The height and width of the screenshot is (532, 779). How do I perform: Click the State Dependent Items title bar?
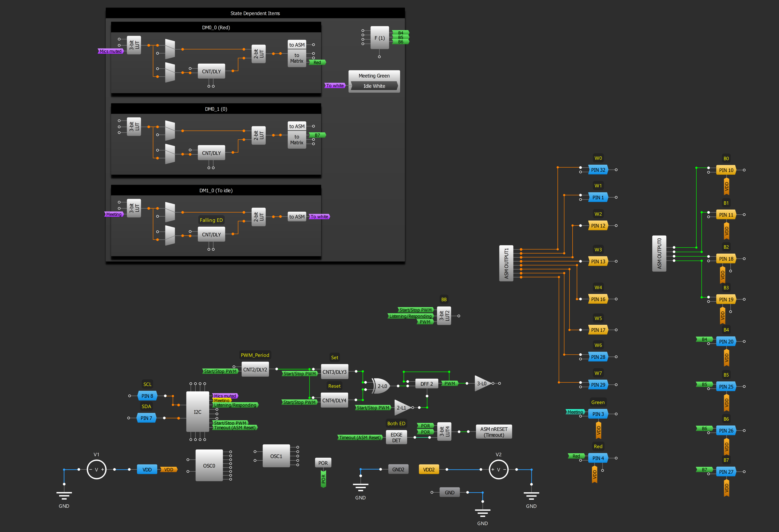pos(255,13)
